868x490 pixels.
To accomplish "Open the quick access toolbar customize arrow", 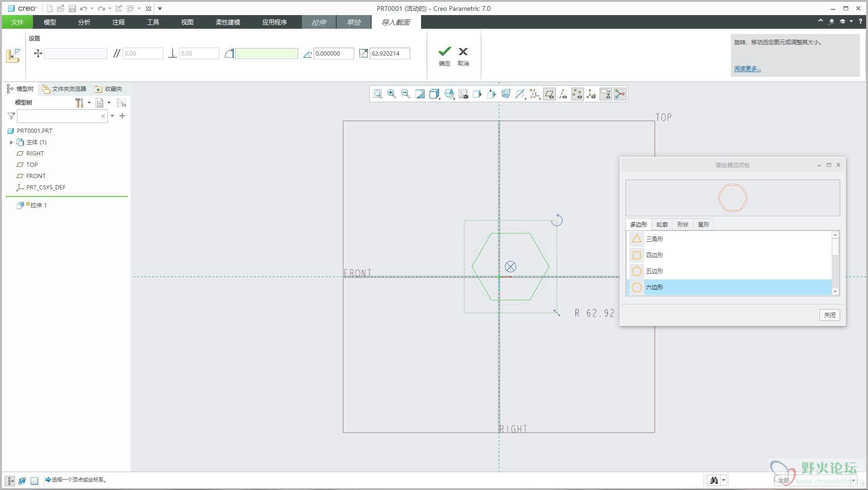I will tap(160, 8).
